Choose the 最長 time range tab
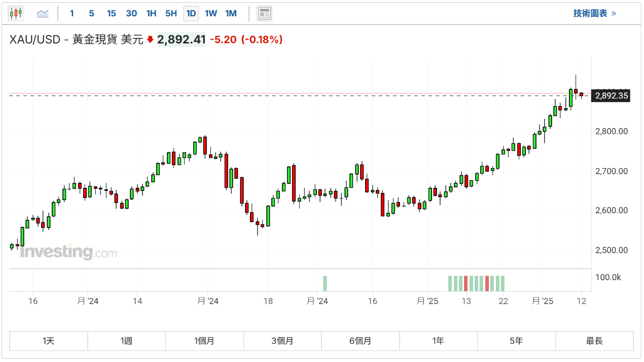 [594, 341]
